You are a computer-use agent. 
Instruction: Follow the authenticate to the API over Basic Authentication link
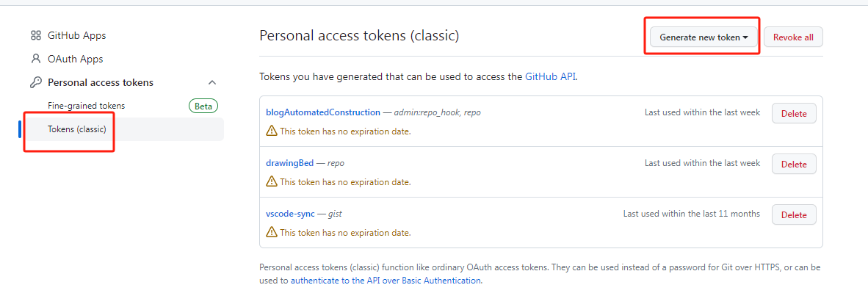pyautogui.click(x=386, y=281)
